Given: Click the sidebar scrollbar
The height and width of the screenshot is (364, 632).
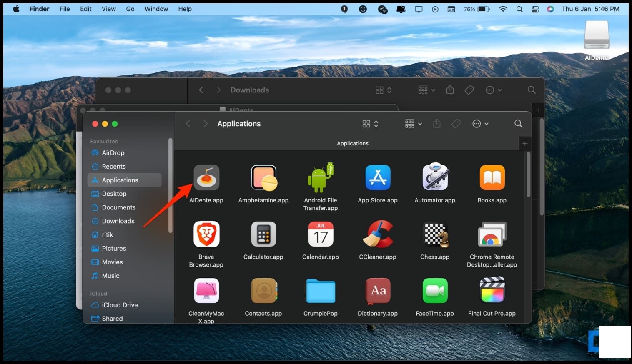Looking at the screenshot, I should (x=170, y=185).
